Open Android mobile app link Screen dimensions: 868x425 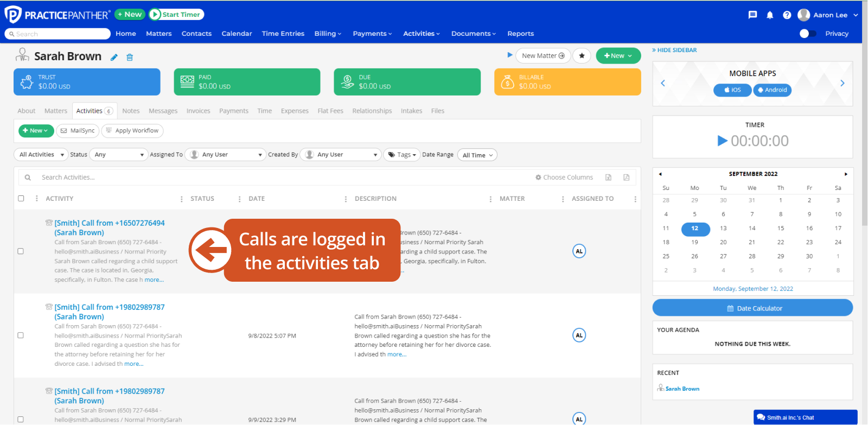(x=773, y=90)
